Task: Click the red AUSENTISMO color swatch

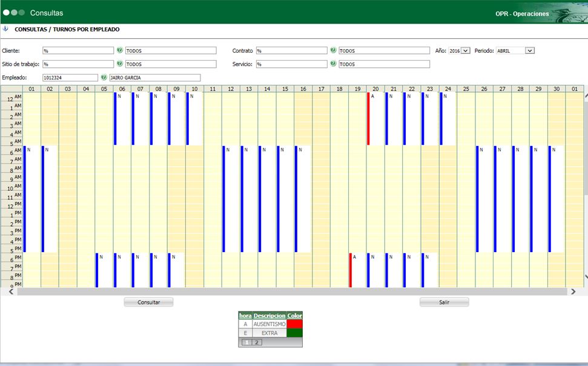Action: pos(294,324)
